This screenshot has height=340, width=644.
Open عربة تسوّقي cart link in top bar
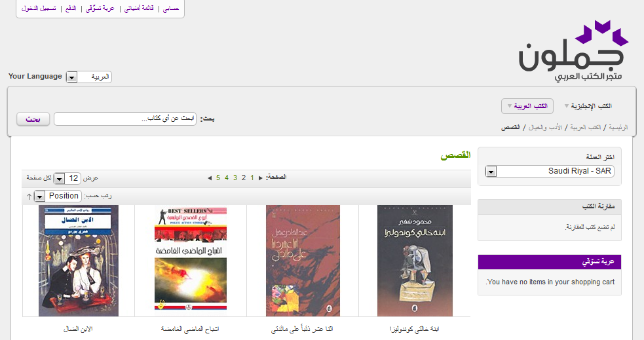100,9
